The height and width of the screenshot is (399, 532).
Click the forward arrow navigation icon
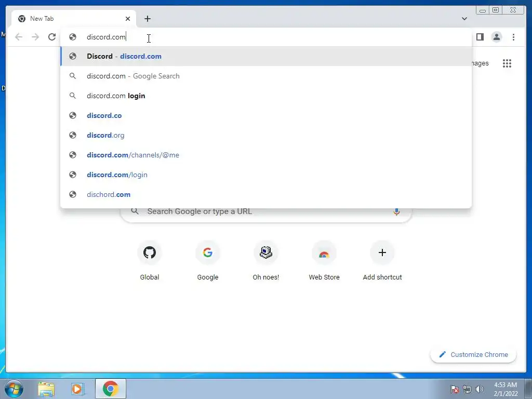pos(35,37)
